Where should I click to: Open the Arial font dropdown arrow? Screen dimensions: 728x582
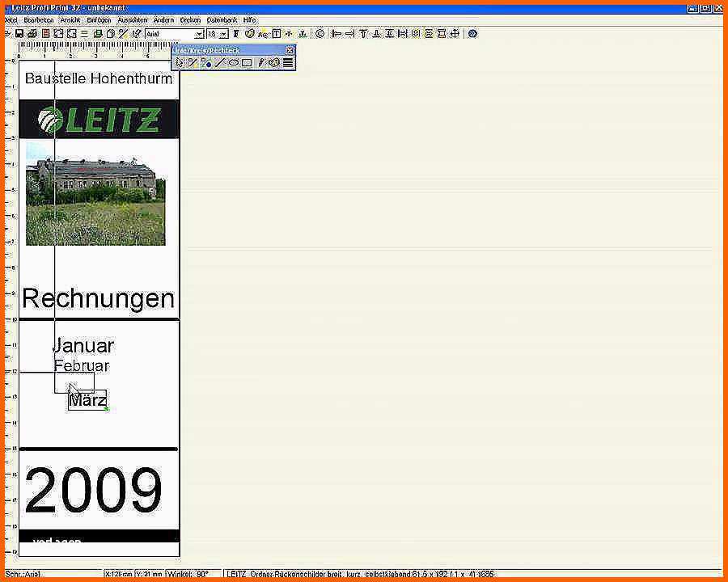pos(199,34)
